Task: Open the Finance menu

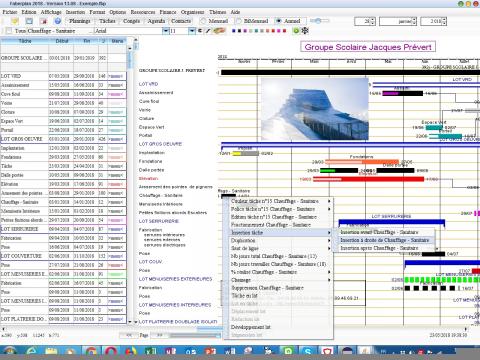Action: point(168,12)
